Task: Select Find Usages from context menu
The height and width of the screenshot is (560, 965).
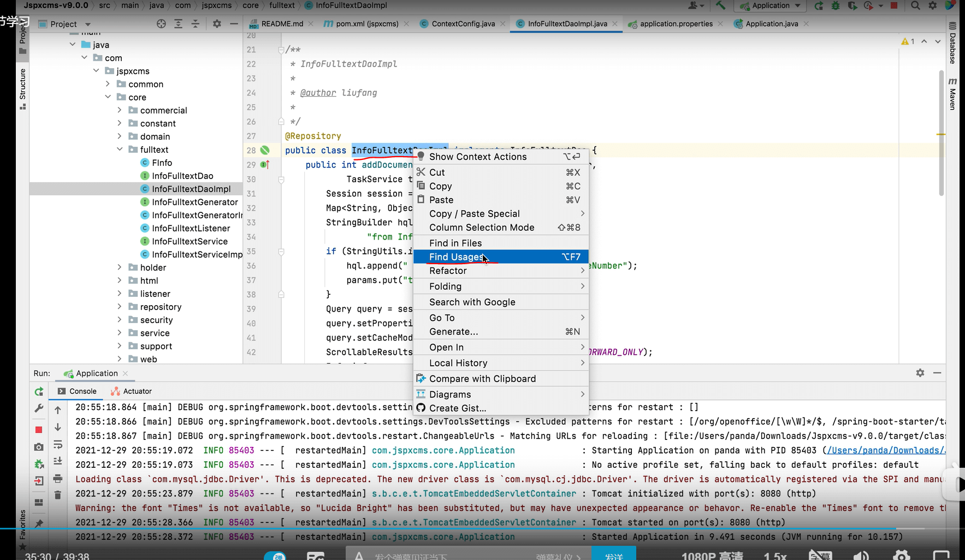Action: [456, 257]
